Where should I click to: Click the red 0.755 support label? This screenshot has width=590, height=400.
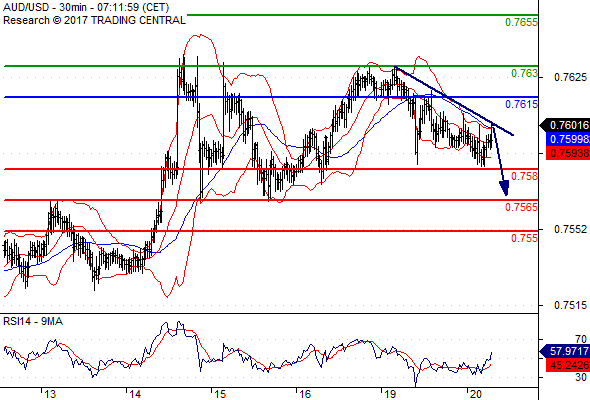(x=524, y=238)
